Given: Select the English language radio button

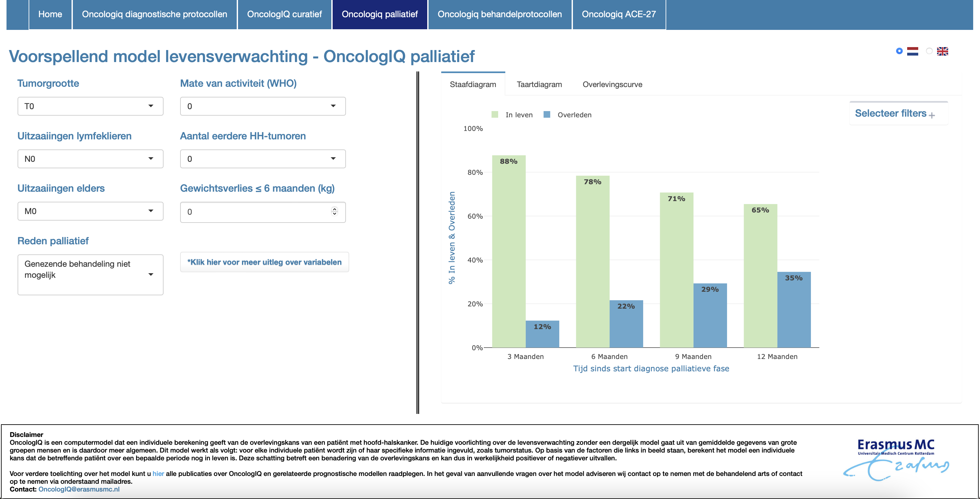Looking at the screenshot, I should (929, 51).
